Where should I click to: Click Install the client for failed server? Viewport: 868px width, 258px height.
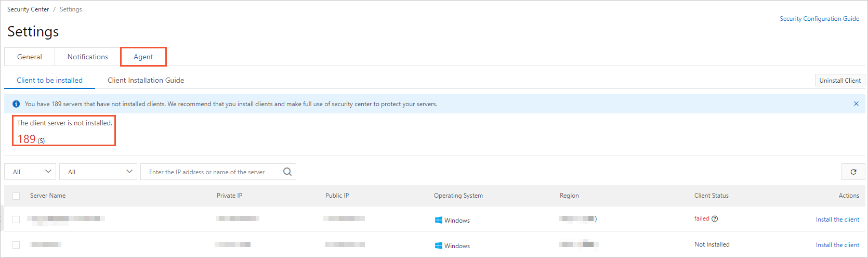[x=837, y=220]
